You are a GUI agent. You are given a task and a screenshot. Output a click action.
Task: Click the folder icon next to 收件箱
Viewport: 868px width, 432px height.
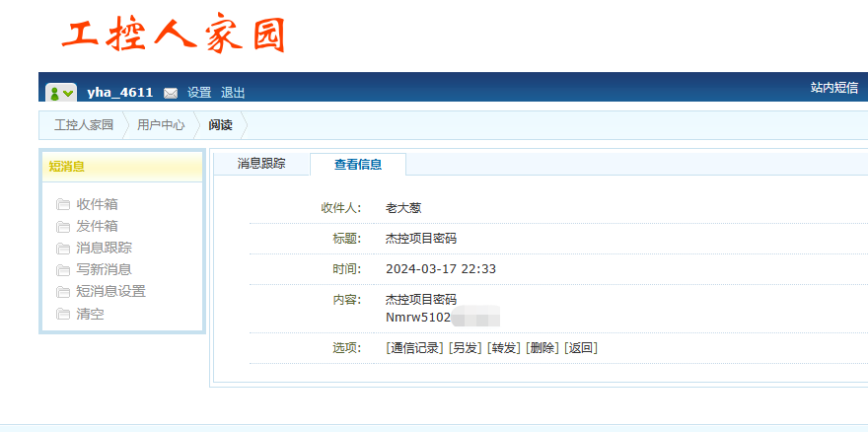(x=63, y=205)
